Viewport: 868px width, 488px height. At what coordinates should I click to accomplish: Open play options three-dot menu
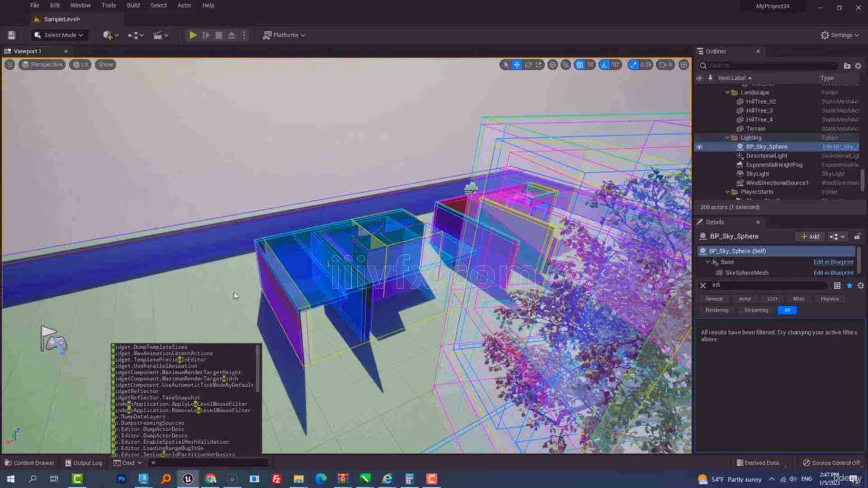(x=244, y=35)
